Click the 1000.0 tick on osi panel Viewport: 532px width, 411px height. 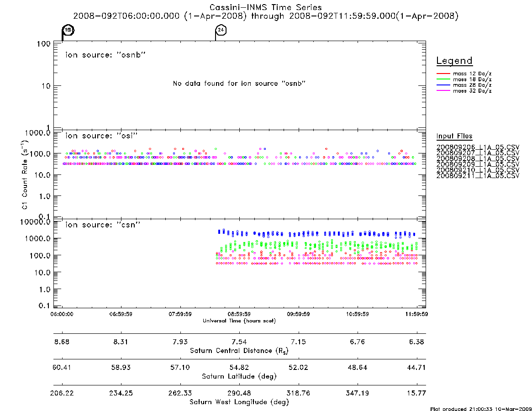tap(37, 133)
